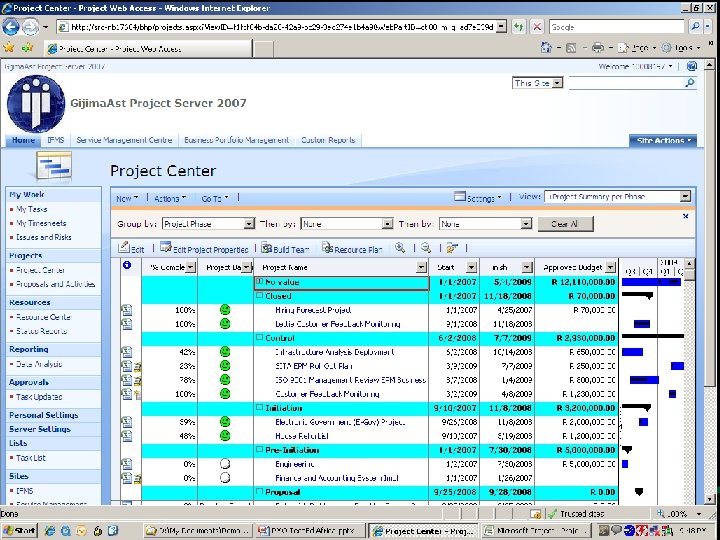Open the first Then by dropdown

pos(388,224)
